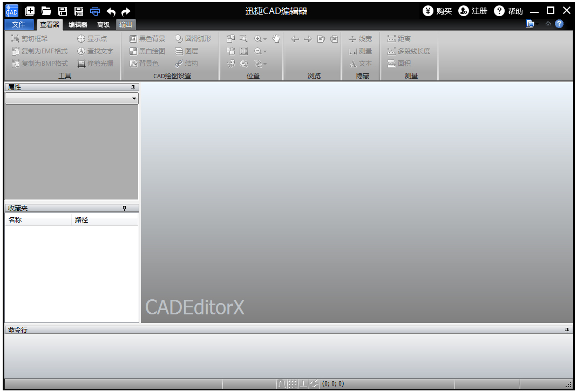Switch to the 查看器 tab
The width and height of the screenshot is (577, 392).
pyautogui.click(x=50, y=25)
